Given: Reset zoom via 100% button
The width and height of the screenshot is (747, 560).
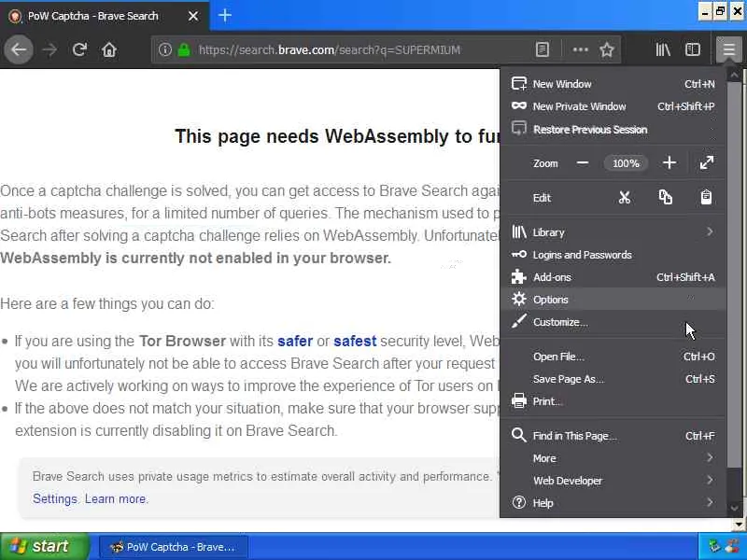Looking at the screenshot, I should tap(626, 163).
